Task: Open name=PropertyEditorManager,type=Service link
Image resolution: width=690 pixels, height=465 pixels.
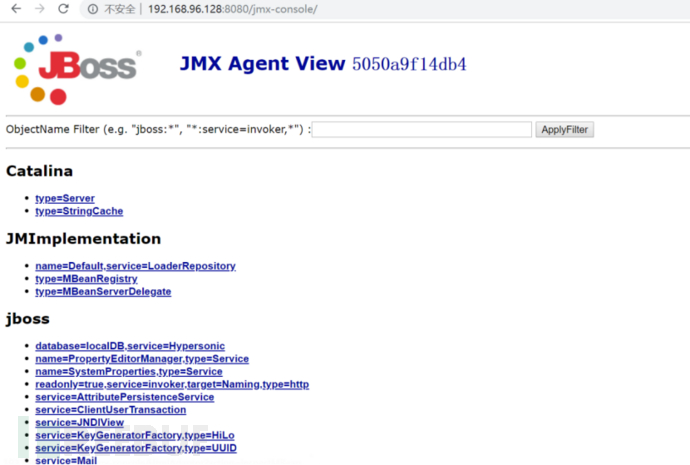Action: [x=142, y=359]
